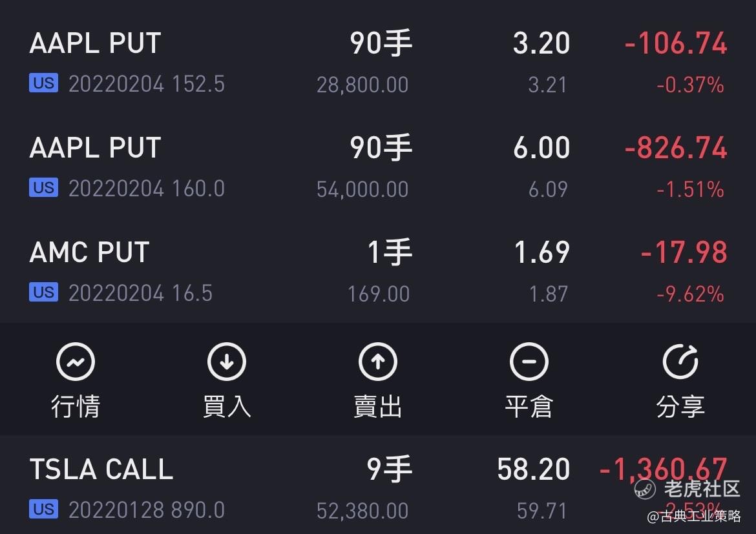Click the US badge beside 20220204 16.5
756x534 pixels.
[43, 292]
